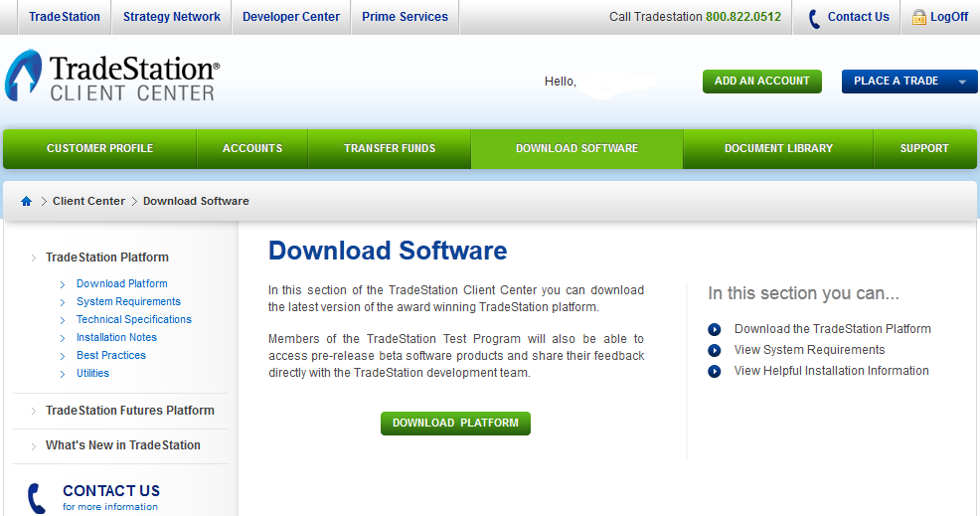Open the Accounts tab
Screen dimensions: 980x516
pyautogui.click(x=252, y=149)
